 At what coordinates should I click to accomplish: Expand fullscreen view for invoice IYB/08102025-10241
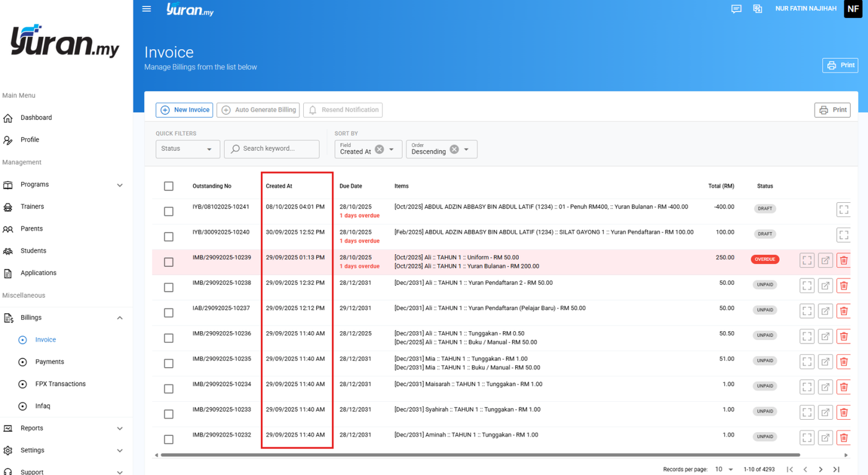(843, 210)
